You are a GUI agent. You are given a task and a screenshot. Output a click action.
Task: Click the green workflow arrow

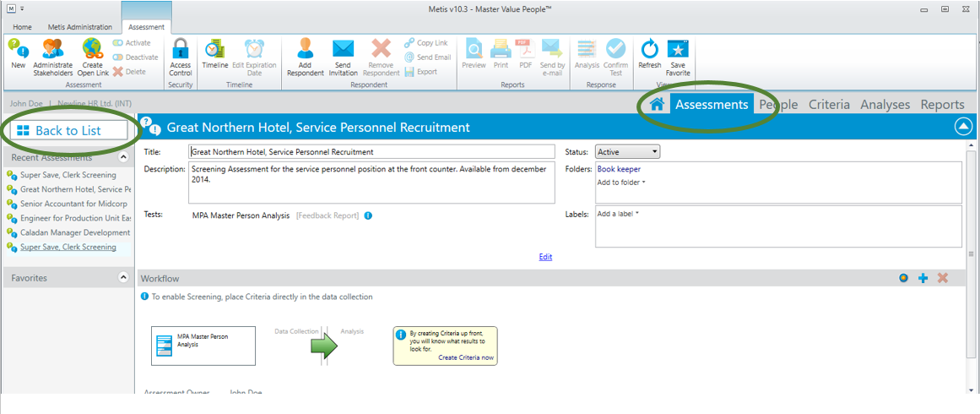(324, 346)
